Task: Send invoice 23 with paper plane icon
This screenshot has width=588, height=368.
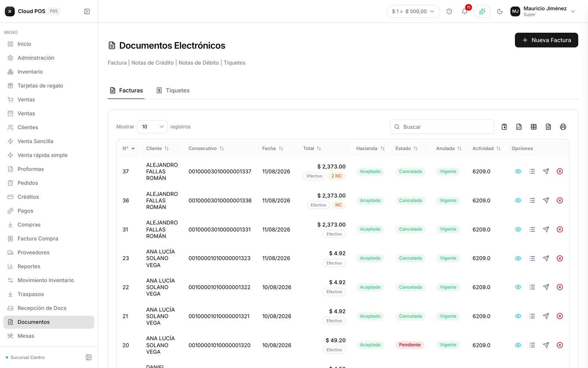Action: pos(546,258)
